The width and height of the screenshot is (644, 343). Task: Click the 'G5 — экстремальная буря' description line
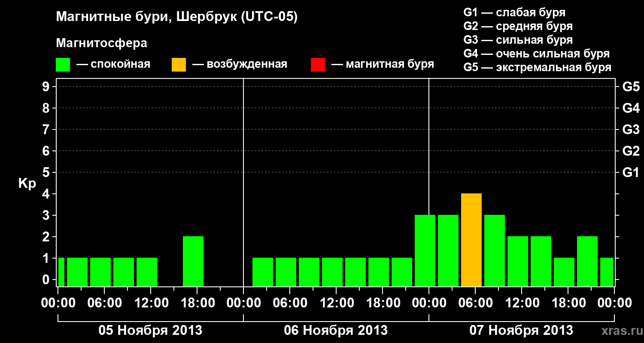click(537, 67)
